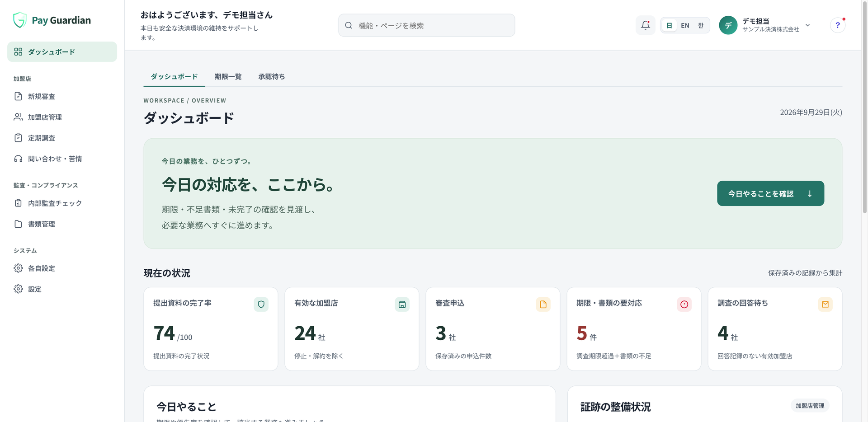Click 停止・解約を除く caption
The height and width of the screenshot is (422, 868).
(319, 356)
